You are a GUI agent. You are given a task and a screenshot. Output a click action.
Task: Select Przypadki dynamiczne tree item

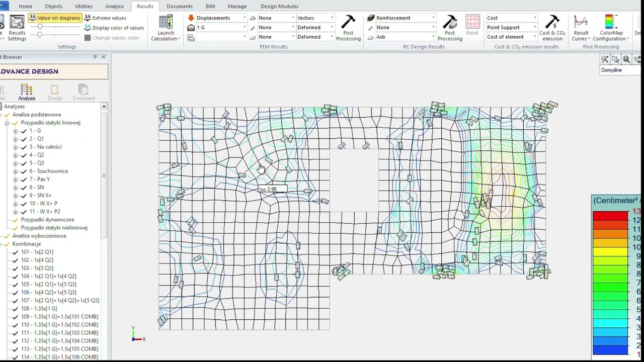pos(47,220)
